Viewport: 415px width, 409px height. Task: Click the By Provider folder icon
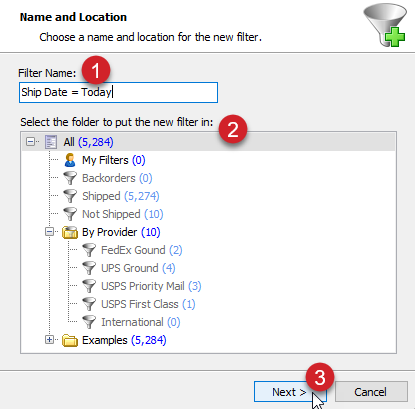[70, 232]
